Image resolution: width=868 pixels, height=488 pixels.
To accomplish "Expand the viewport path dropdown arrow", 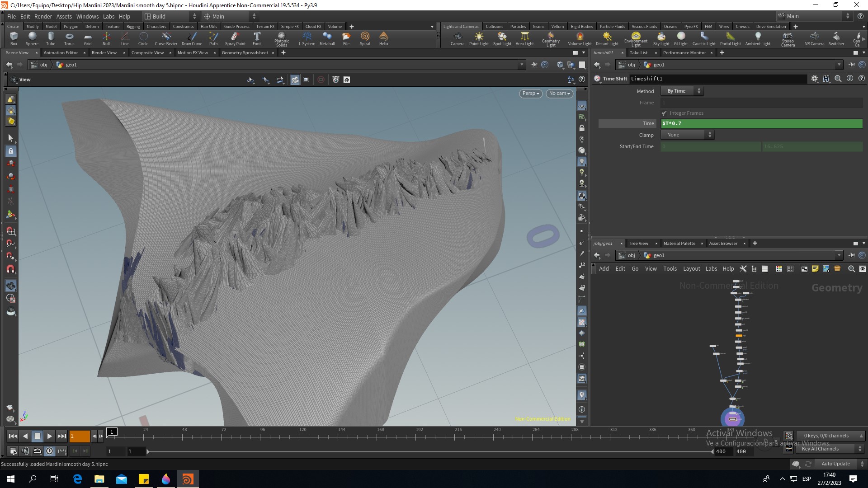I will coord(522,65).
